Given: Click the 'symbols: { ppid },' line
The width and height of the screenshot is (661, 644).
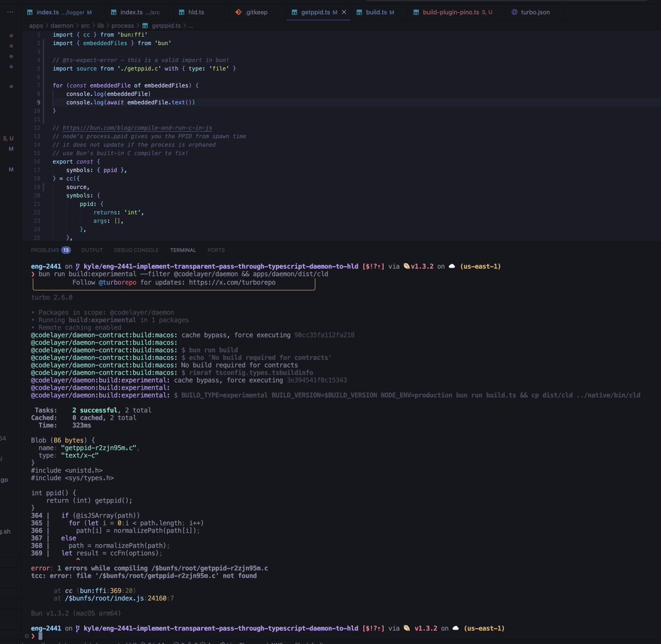Looking at the screenshot, I should pyautogui.click(x=96, y=170).
